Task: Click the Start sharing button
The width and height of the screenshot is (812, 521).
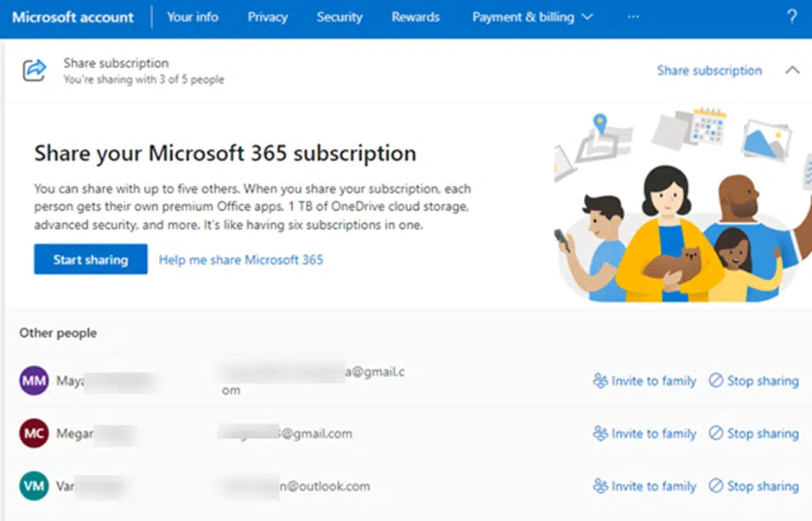Action: tap(91, 259)
